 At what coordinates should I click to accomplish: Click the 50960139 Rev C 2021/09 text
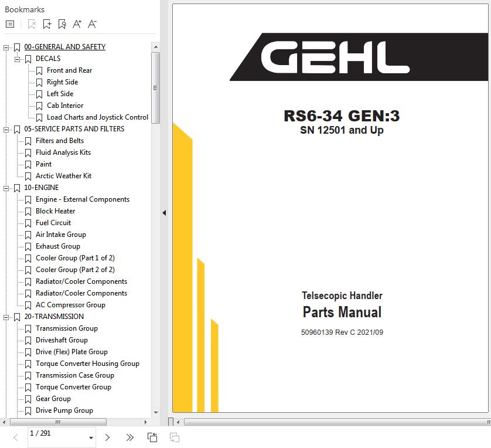(342, 332)
